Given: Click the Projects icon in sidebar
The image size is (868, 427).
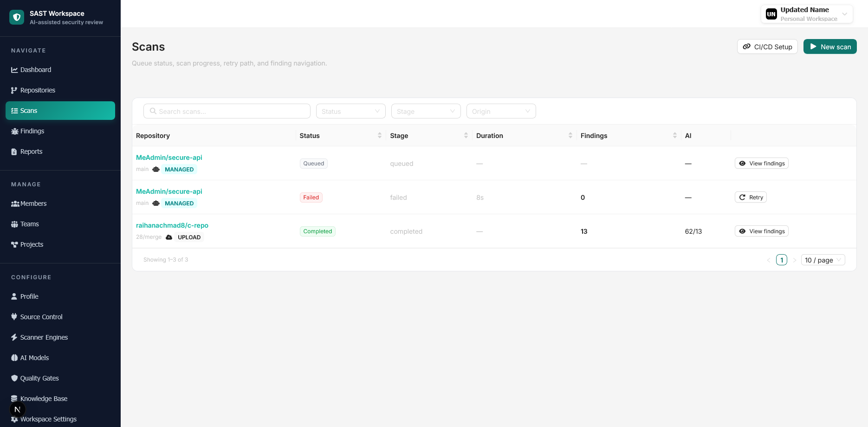Looking at the screenshot, I should 14,244.
